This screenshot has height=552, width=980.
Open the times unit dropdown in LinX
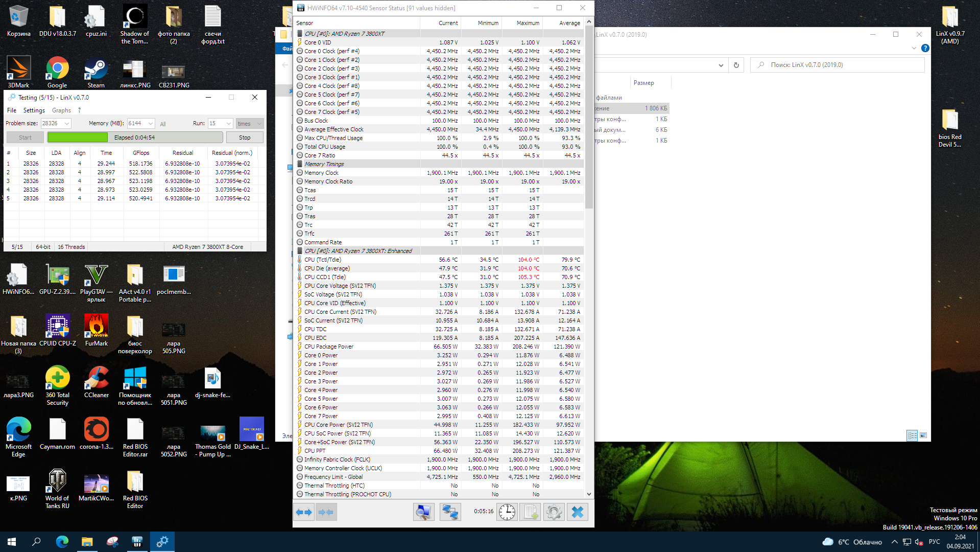coord(259,123)
